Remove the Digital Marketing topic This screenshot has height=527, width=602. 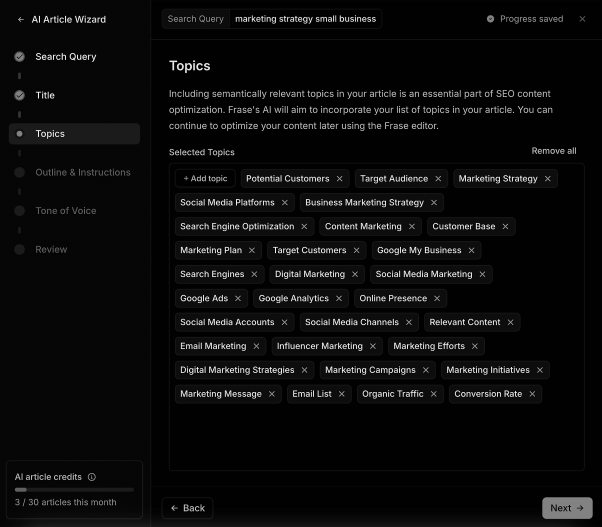355,274
